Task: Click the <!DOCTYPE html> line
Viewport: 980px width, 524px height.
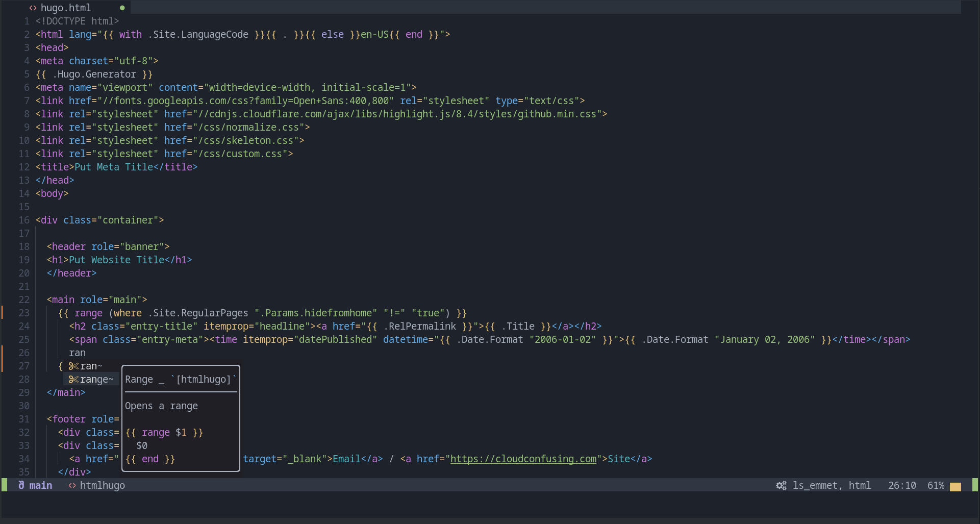Action: click(x=78, y=21)
